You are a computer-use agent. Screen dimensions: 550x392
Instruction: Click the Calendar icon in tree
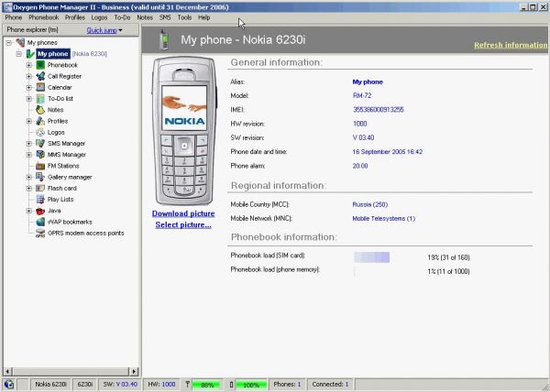(40, 87)
